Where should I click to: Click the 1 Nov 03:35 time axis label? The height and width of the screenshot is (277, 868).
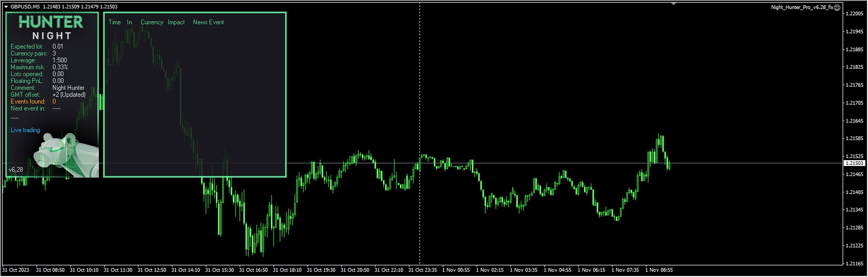(524, 270)
